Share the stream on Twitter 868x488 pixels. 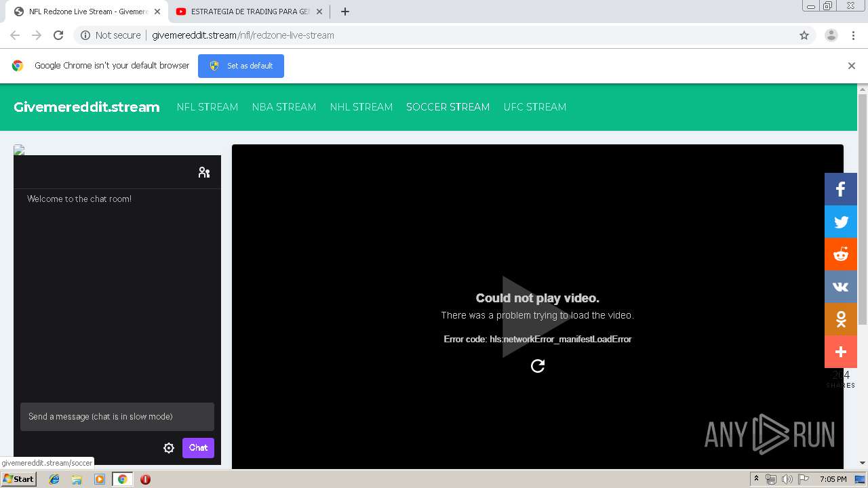tap(841, 222)
